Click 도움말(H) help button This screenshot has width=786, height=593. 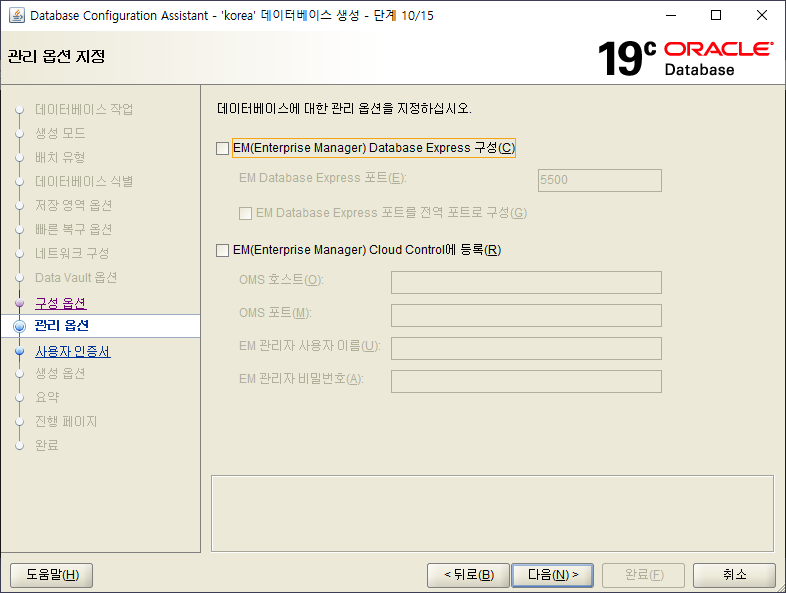[52, 574]
